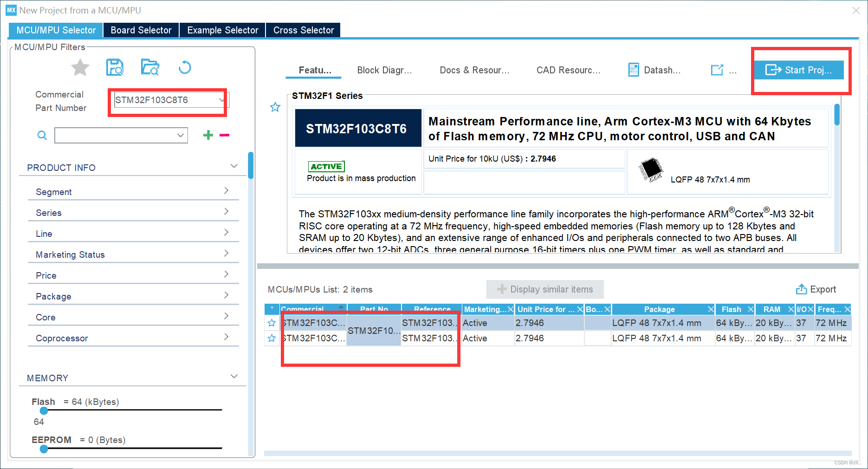Open the load saved search folder icon

pyautogui.click(x=150, y=67)
